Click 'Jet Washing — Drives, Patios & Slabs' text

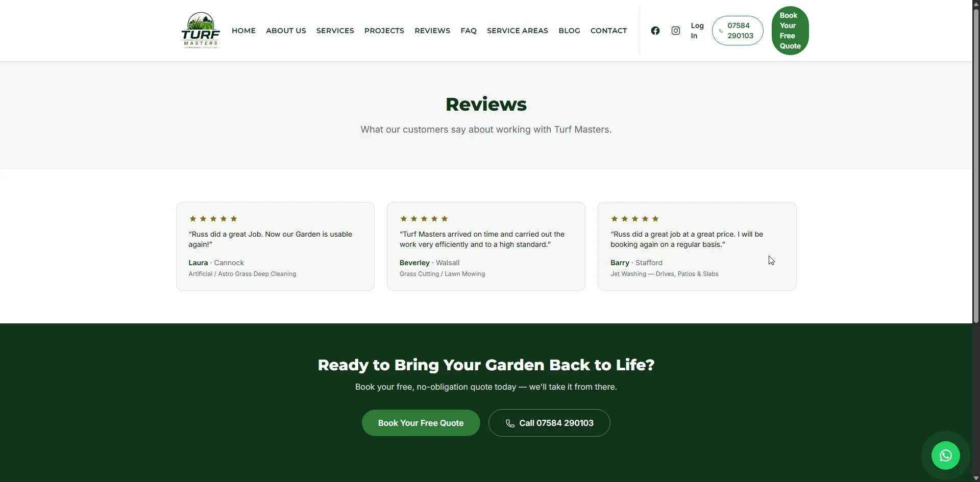click(x=665, y=274)
